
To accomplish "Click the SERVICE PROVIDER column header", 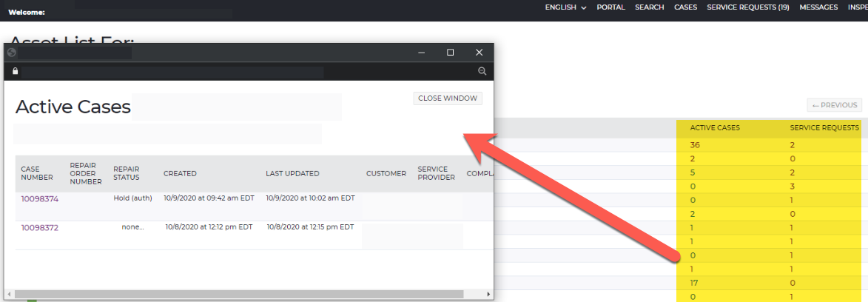I will pyautogui.click(x=436, y=173).
